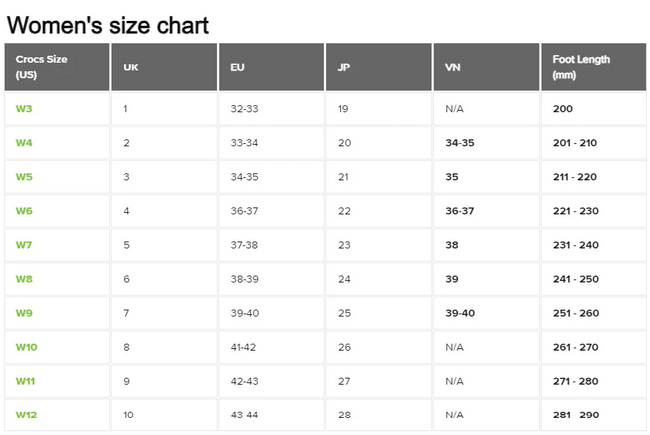
Task: Click the Crocs Size (US) column header
Action: click(x=42, y=67)
